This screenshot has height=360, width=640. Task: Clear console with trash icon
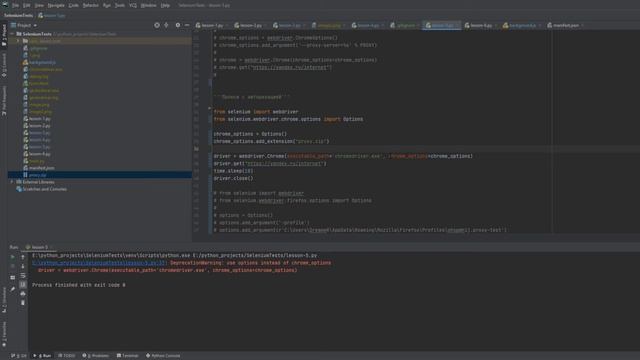[x=23, y=303]
